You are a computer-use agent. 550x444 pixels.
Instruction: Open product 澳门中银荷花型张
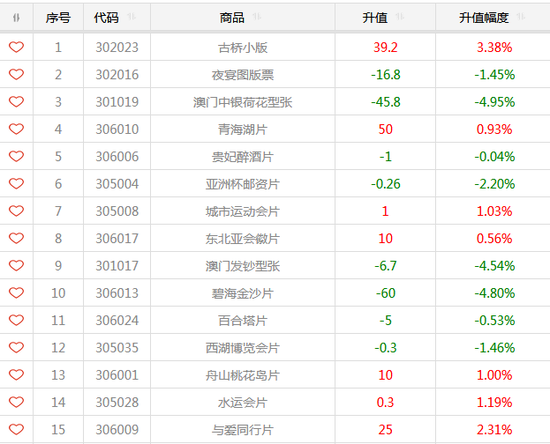(x=243, y=102)
